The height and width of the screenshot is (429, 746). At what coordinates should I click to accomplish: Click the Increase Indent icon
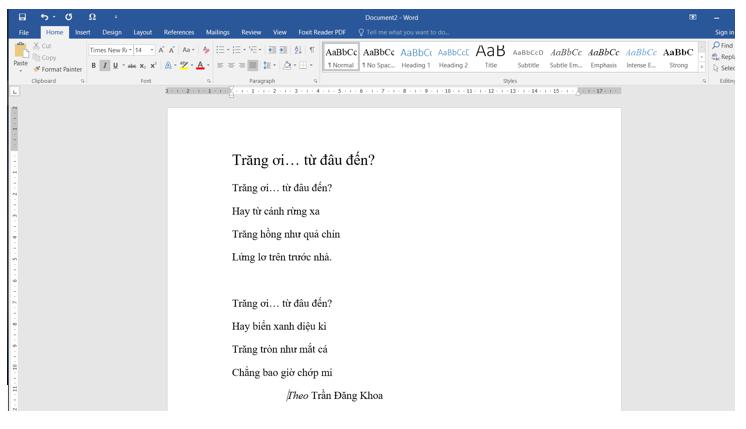(x=283, y=50)
